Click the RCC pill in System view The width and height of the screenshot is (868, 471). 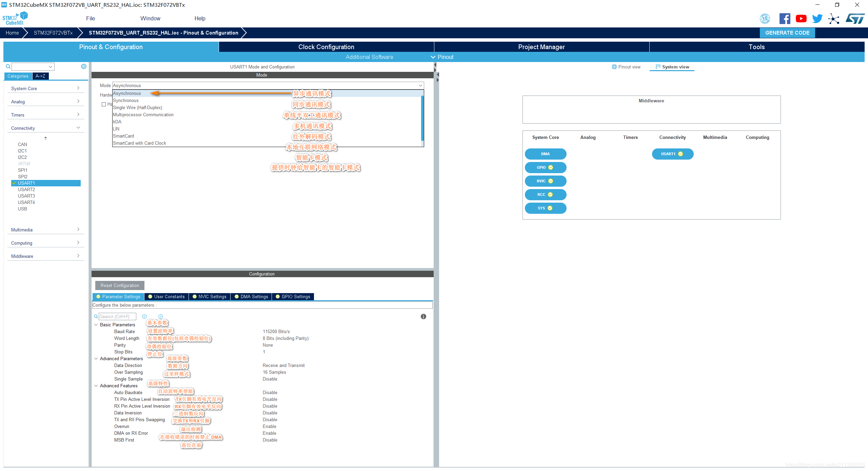point(545,194)
